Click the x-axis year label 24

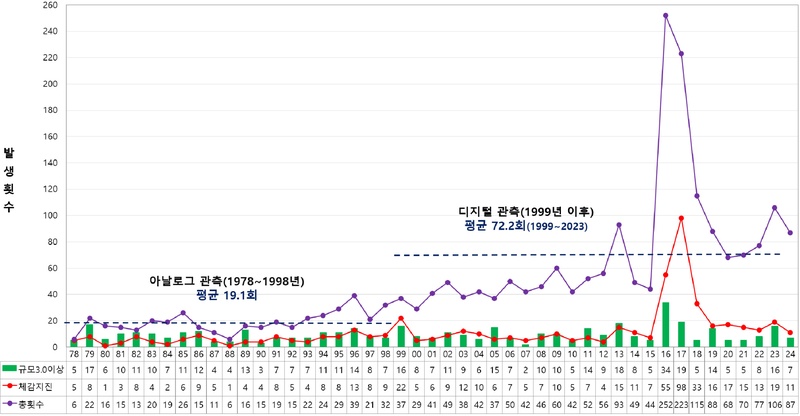(790, 353)
